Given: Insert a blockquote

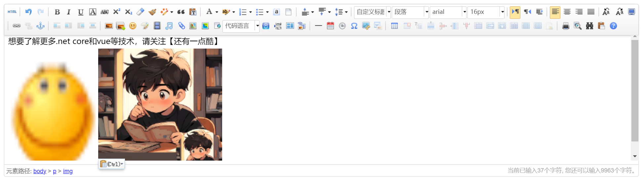Looking at the screenshot, I should click(181, 12).
